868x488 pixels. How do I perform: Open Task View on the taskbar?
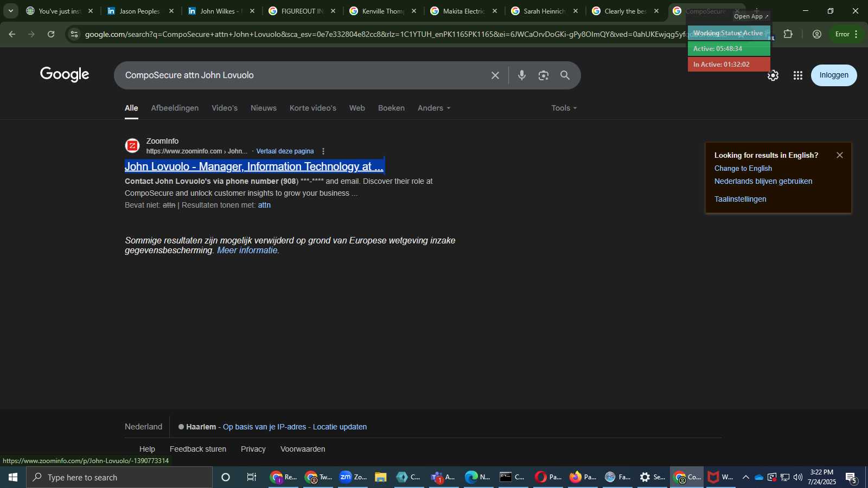252,477
